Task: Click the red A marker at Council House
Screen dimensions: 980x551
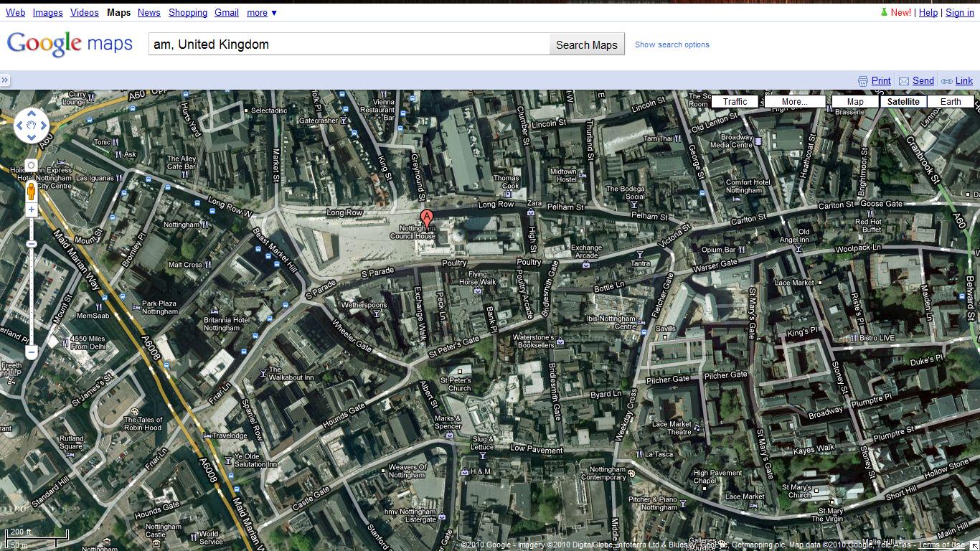Action: (x=427, y=220)
